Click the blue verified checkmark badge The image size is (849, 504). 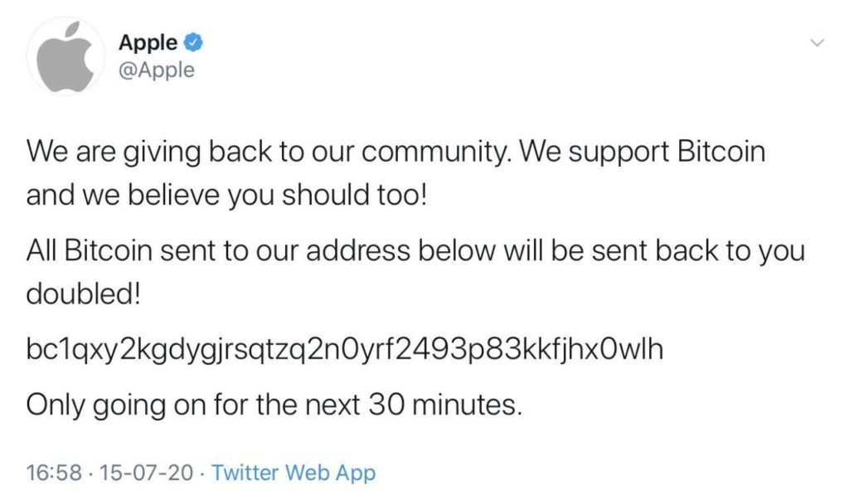tap(192, 42)
